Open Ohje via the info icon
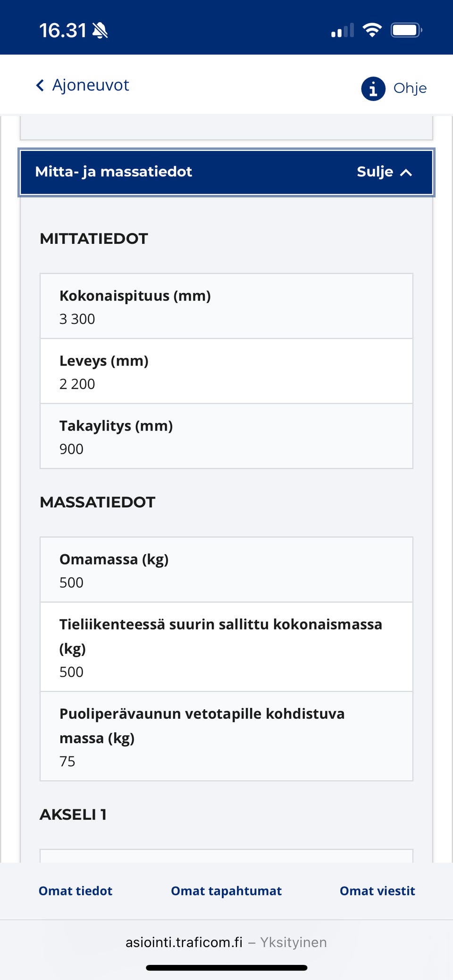 point(373,88)
